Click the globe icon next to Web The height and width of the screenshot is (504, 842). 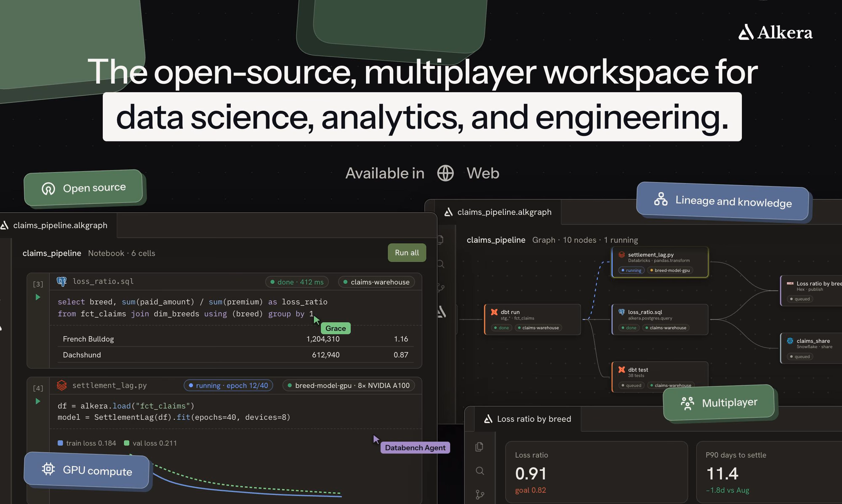[445, 173]
